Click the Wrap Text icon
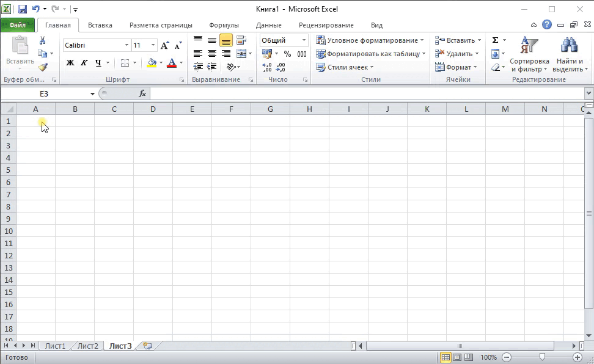Image resolution: width=594 pixels, height=364 pixels. (x=241, y=40)
